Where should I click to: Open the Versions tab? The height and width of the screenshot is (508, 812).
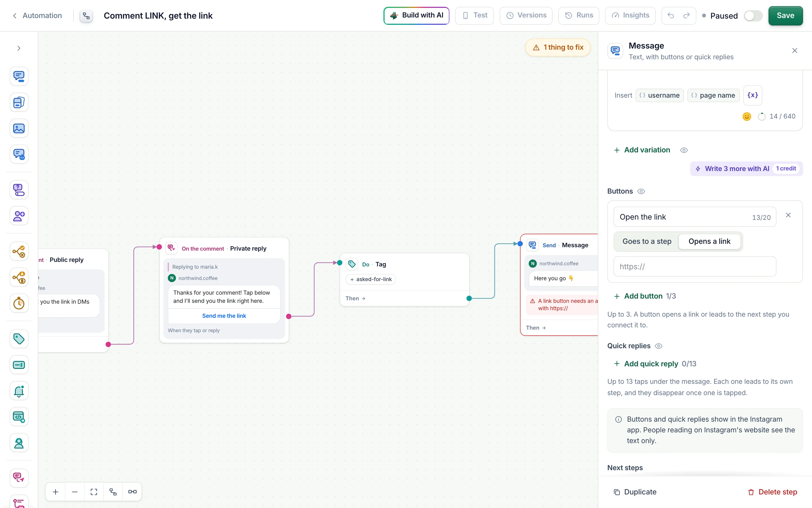526,16
